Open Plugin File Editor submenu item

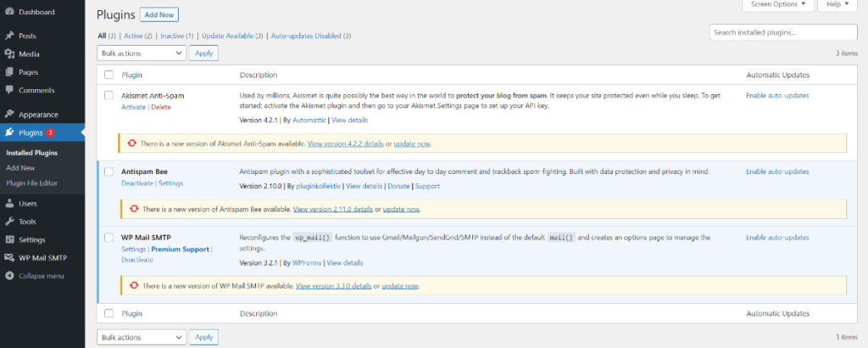(33, 183)
